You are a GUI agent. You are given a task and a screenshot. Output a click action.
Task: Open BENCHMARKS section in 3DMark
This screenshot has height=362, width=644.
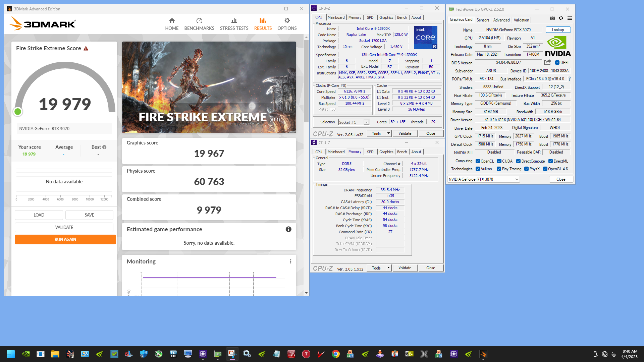199,24
